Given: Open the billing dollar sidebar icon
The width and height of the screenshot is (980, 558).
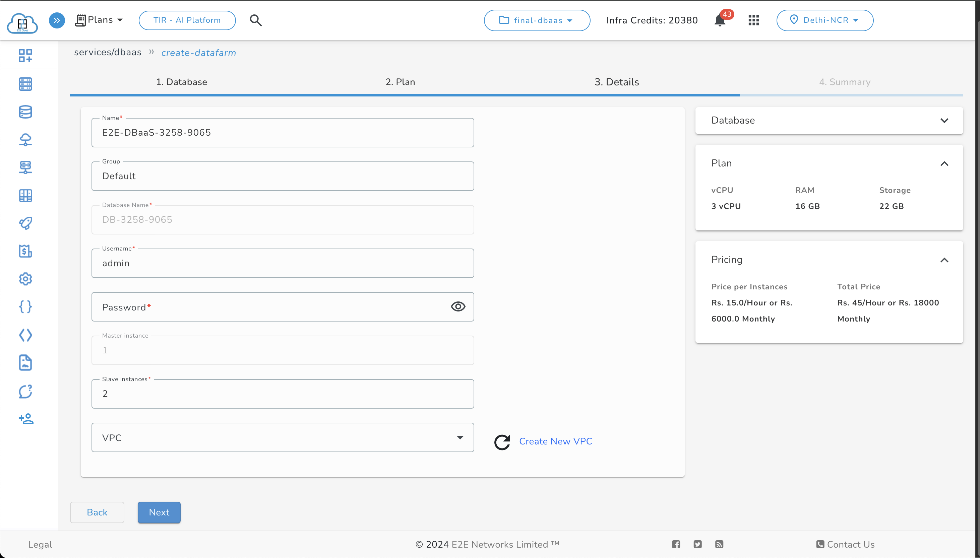Looking at the screenshot, I should pyautogui.click(x=25, y=252).
